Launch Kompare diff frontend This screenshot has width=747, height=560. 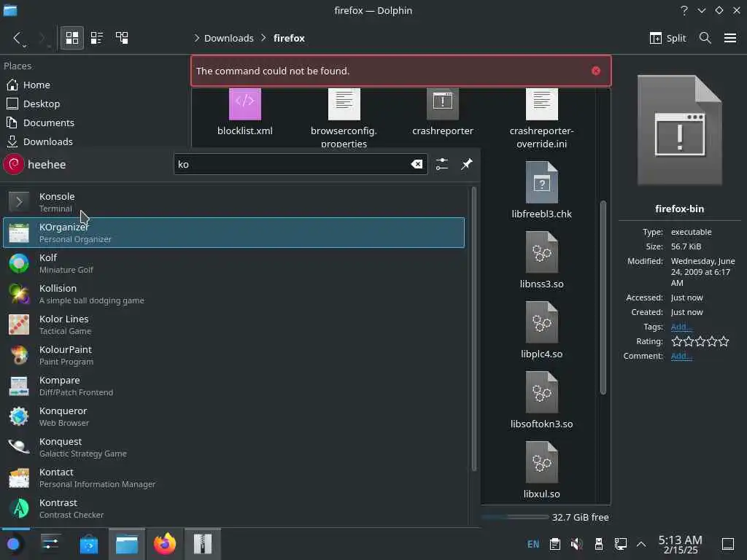coord(233,386)
